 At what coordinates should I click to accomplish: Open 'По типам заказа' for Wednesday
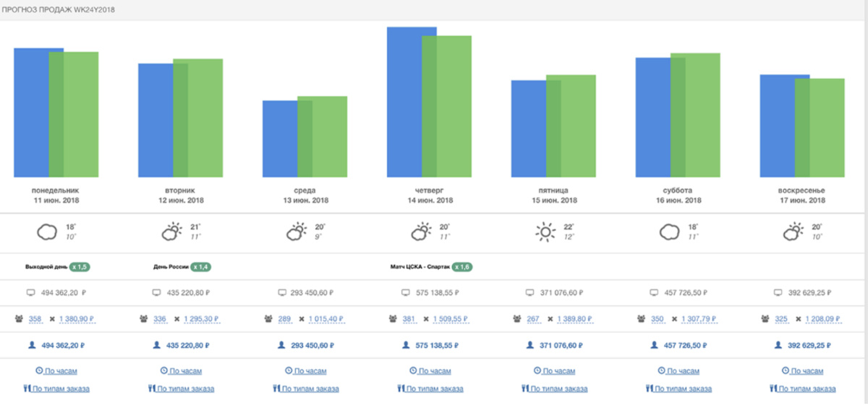(305, 389)
